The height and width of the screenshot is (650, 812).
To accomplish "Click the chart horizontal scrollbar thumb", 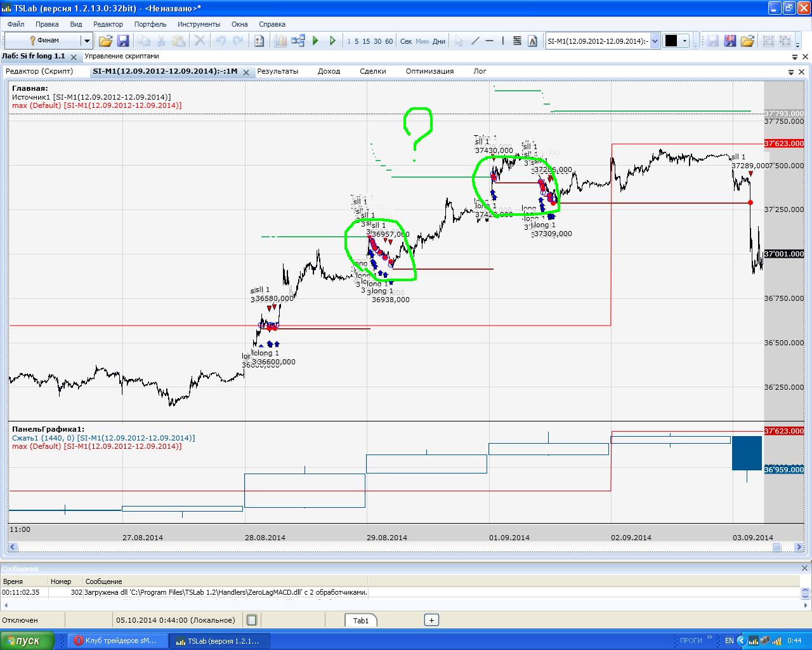I will tap(777, 547).
